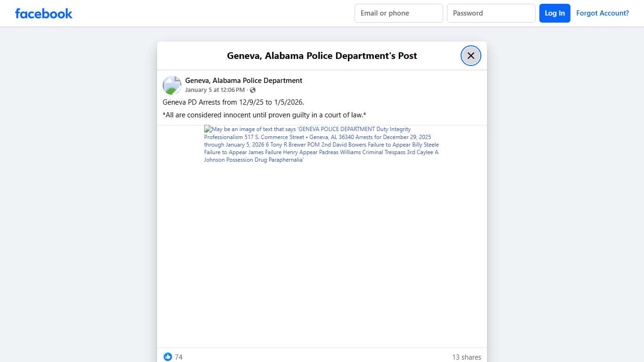644x362 pixels.
Task: Click the arrest report image alt-text link
Action: 321,144
